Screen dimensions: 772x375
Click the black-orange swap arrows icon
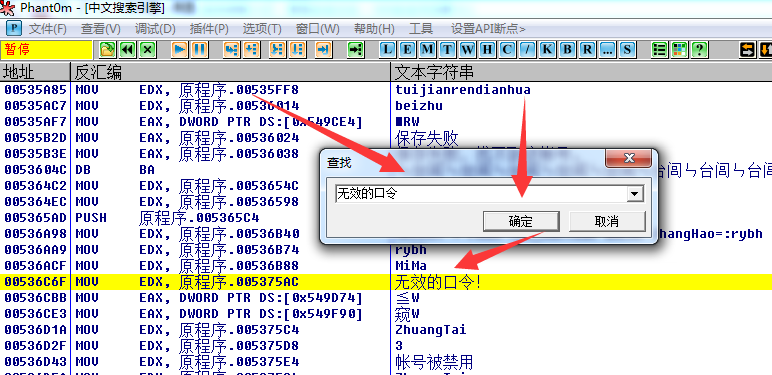click(747, 49)
